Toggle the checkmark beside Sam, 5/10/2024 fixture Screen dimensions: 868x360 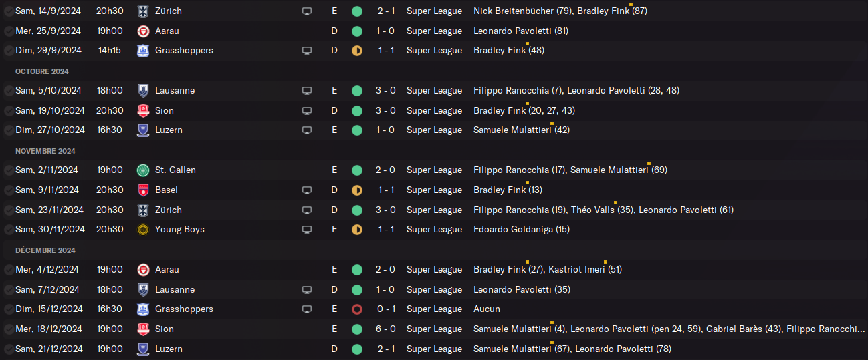click(8, 91)
